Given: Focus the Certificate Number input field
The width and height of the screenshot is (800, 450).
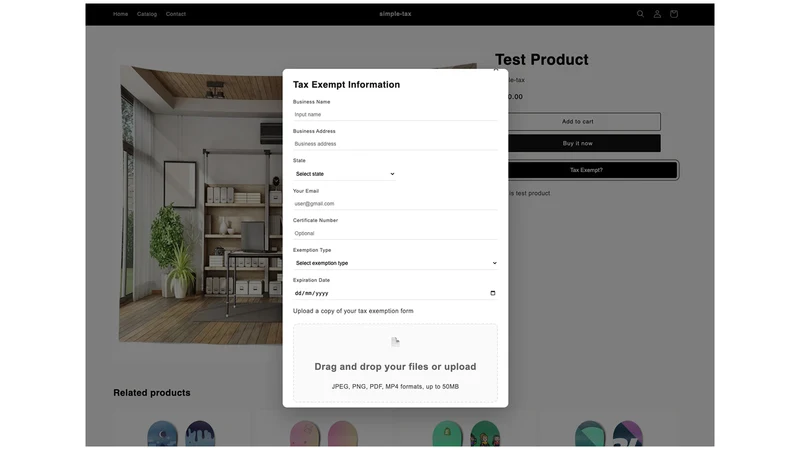Looking at the screenshot, I should point(395,233).
